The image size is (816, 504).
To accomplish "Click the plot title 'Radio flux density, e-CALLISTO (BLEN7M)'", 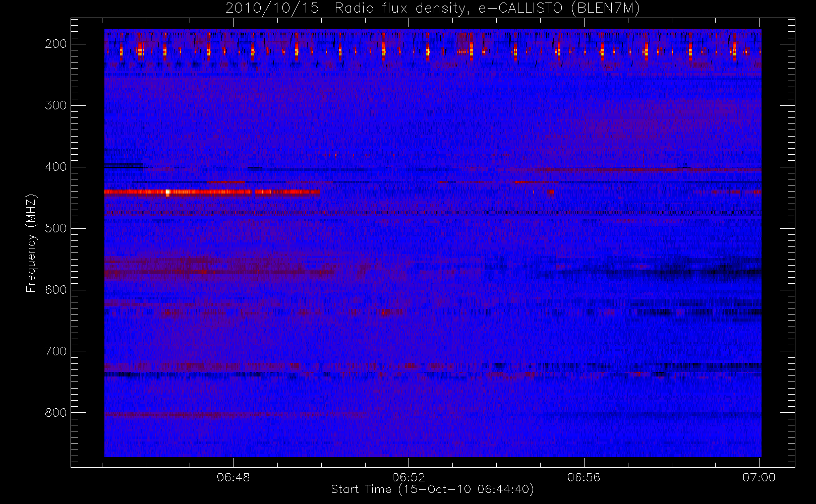I will coord(488,9).
